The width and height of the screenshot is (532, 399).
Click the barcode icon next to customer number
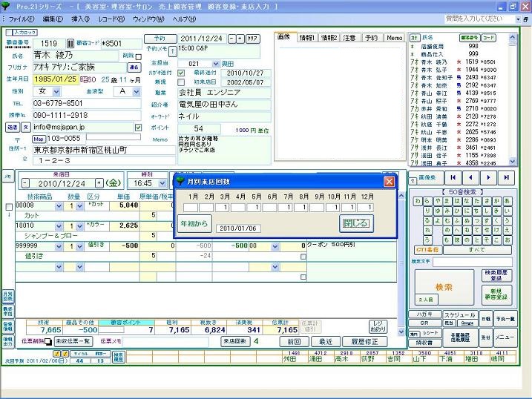click(x=70, y=44)
